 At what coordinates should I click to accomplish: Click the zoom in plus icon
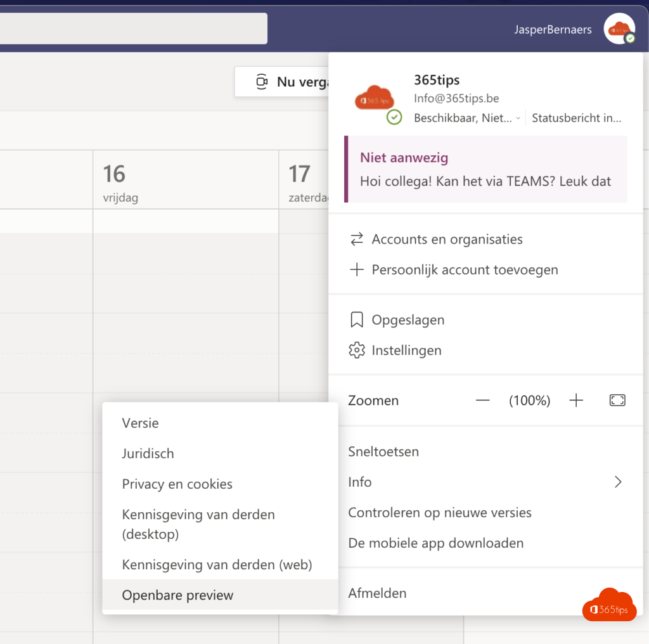click(x=575, y=401)
